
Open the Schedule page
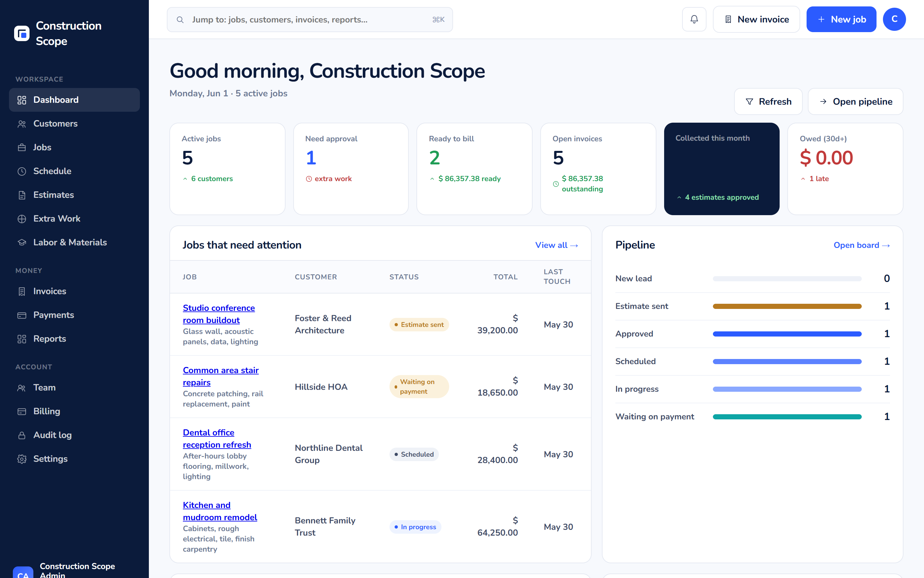point(74,171)
